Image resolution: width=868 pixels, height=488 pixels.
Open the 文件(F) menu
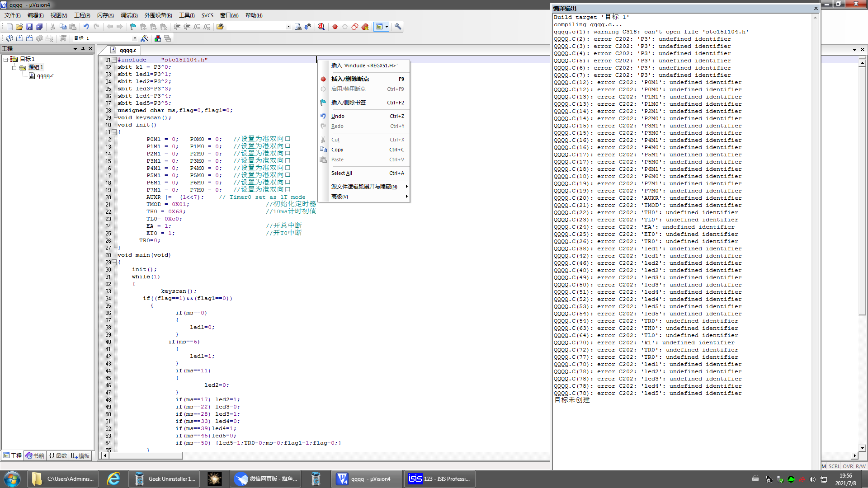coord(12,15)
